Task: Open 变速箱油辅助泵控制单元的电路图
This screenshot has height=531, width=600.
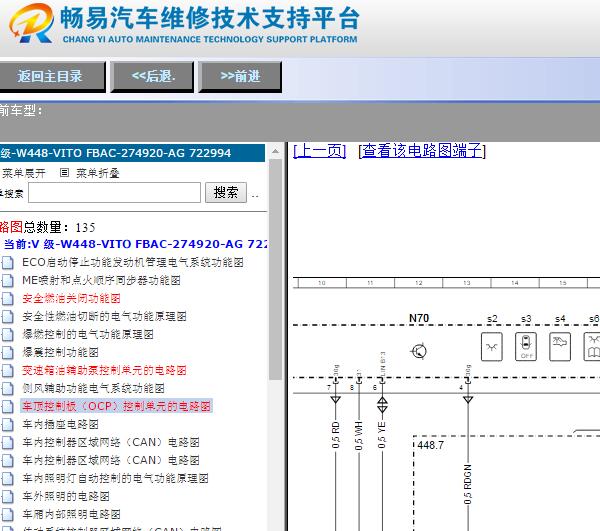Action: (104, 370)
